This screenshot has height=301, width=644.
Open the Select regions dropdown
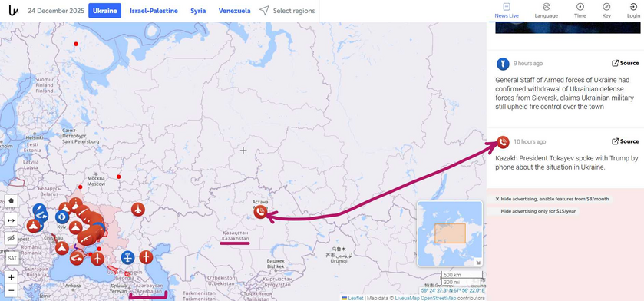click(x=287, y=11)
